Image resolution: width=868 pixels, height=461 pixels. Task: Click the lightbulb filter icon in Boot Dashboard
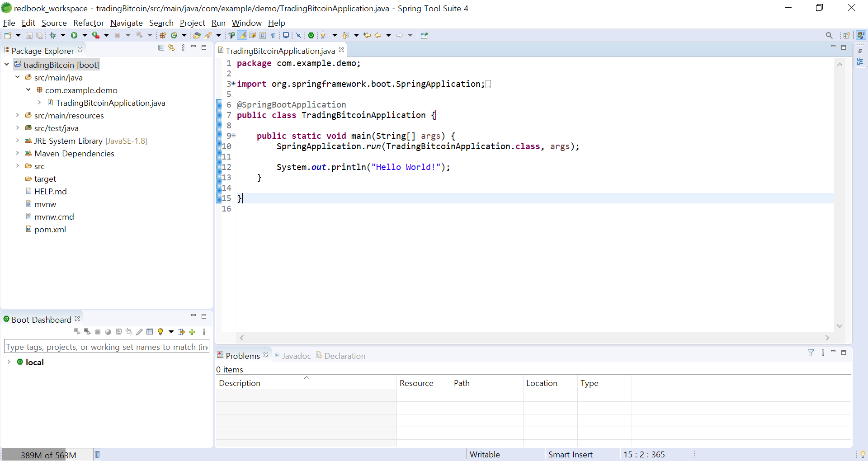pyautogui.click(x=160, y=332)
